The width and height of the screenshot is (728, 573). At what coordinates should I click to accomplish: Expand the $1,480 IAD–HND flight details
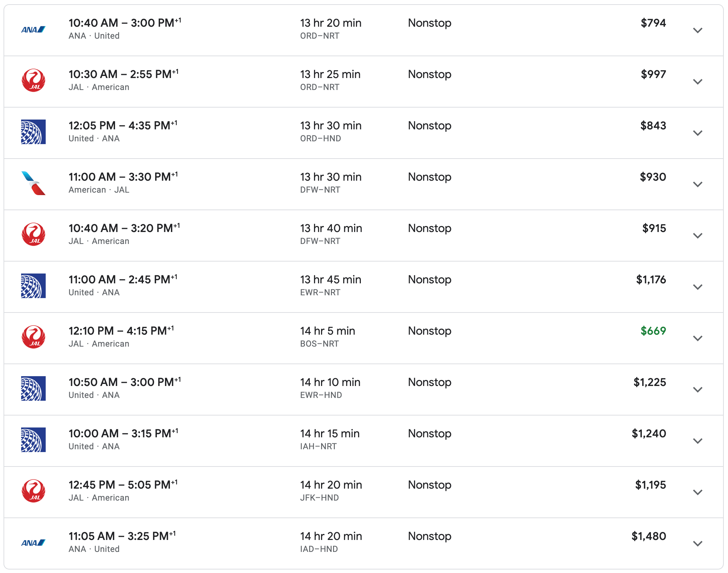point(697,544)
